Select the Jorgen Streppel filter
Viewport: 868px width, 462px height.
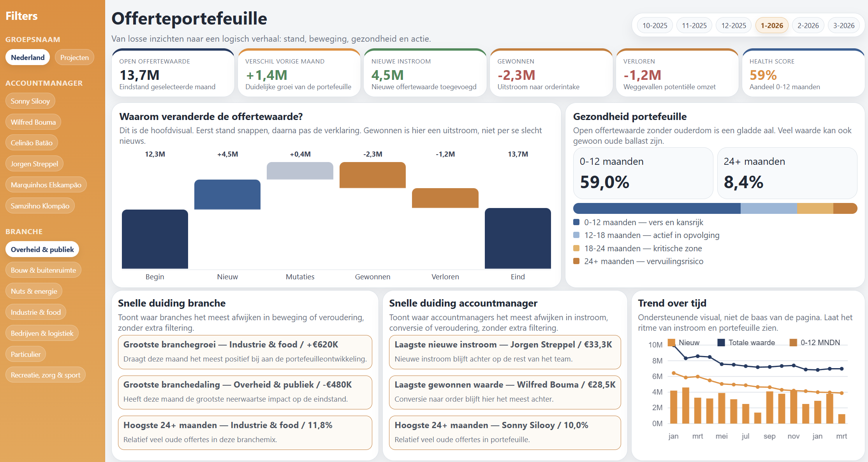tap(34, 163)
